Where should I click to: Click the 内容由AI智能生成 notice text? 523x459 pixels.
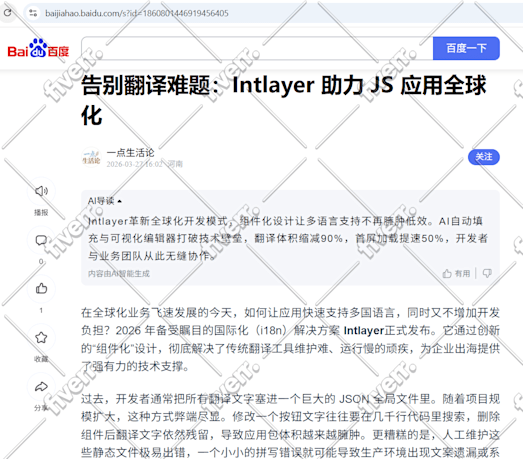coord(119,274)
